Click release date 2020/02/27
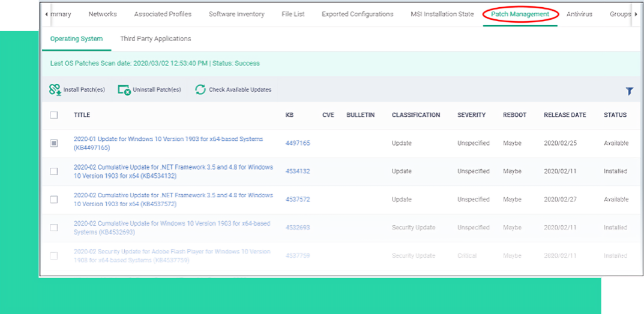 [x=560, y=199]
